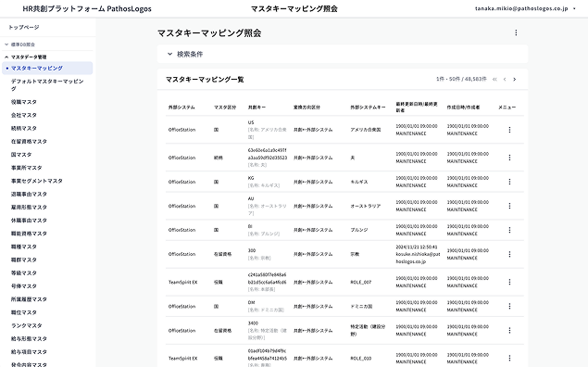Image resolution: width=588 pixels, height=367 pixels.
Task: Open the page options kebab menu beside the heading
Action: [516, 32]
